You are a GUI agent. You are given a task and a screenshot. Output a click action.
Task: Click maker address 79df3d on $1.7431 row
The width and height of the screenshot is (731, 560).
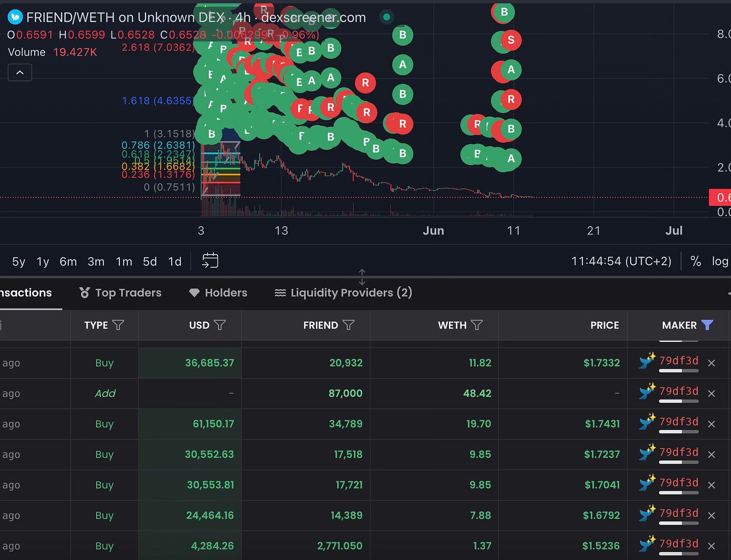(x=678, y=422)
